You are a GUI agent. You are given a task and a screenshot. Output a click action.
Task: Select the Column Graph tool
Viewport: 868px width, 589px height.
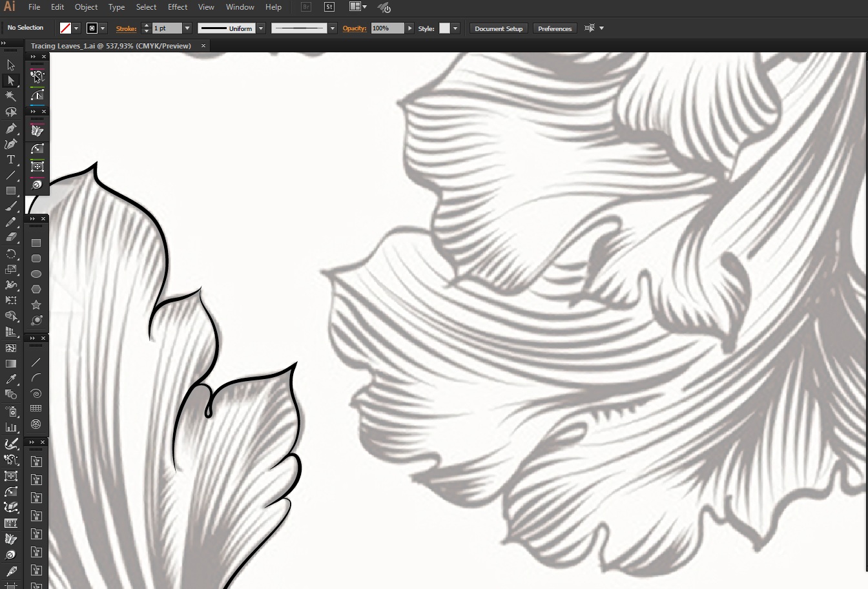(x=11, y=427)
